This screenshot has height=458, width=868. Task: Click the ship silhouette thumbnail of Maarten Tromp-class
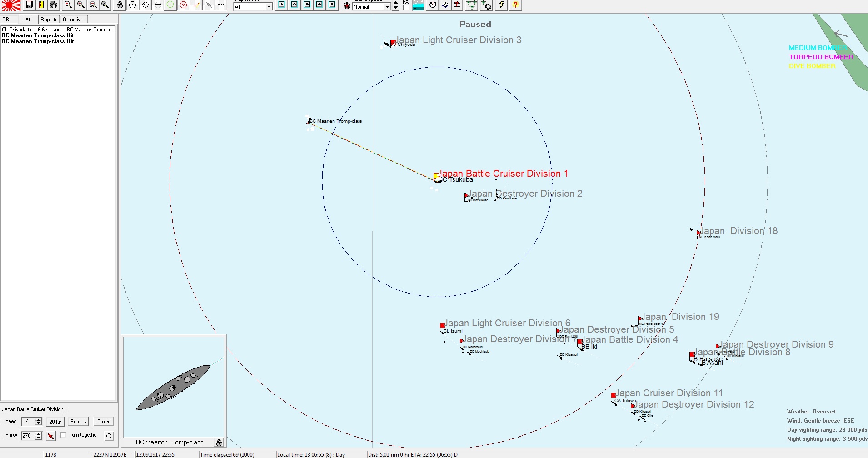pos(173,388)
